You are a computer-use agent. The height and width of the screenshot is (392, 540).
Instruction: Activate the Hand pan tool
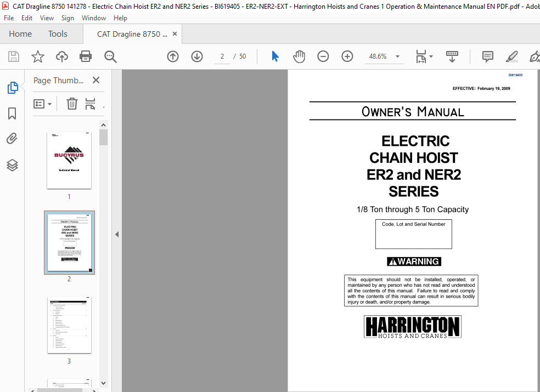(299, 56)
